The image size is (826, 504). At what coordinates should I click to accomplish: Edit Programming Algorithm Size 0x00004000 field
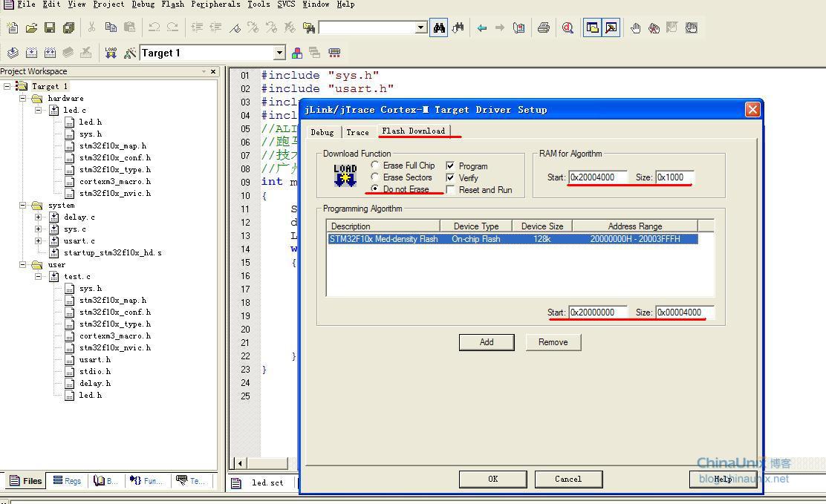tap(685, 312)
